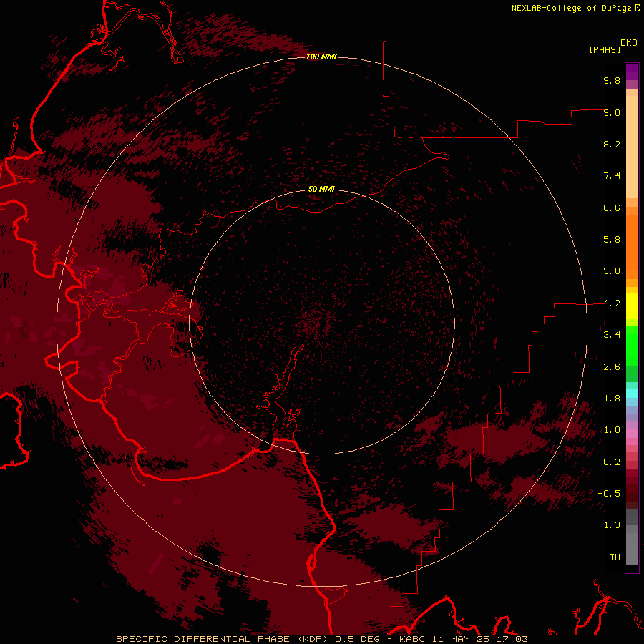Click the bright green band of color scale

click(632, 345)
